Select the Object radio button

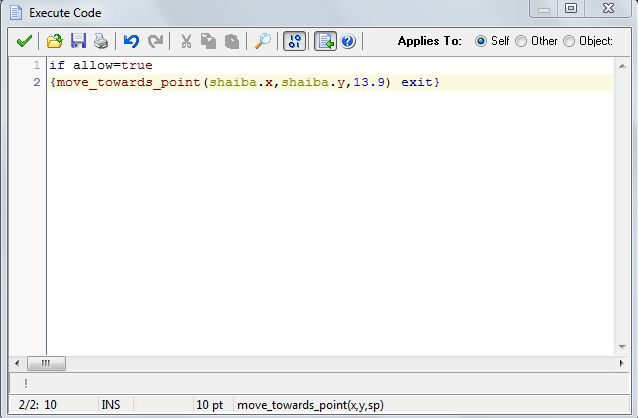(569, 41)
